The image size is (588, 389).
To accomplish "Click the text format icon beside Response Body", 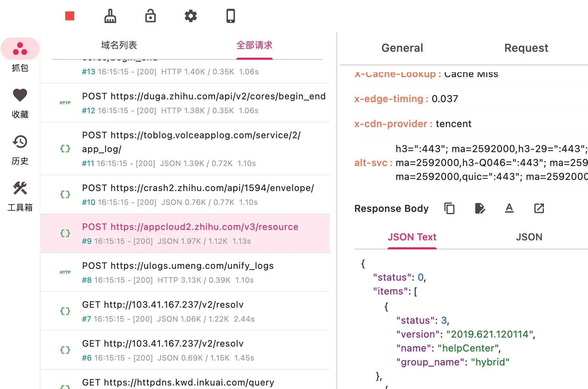I will pos(509,208).
